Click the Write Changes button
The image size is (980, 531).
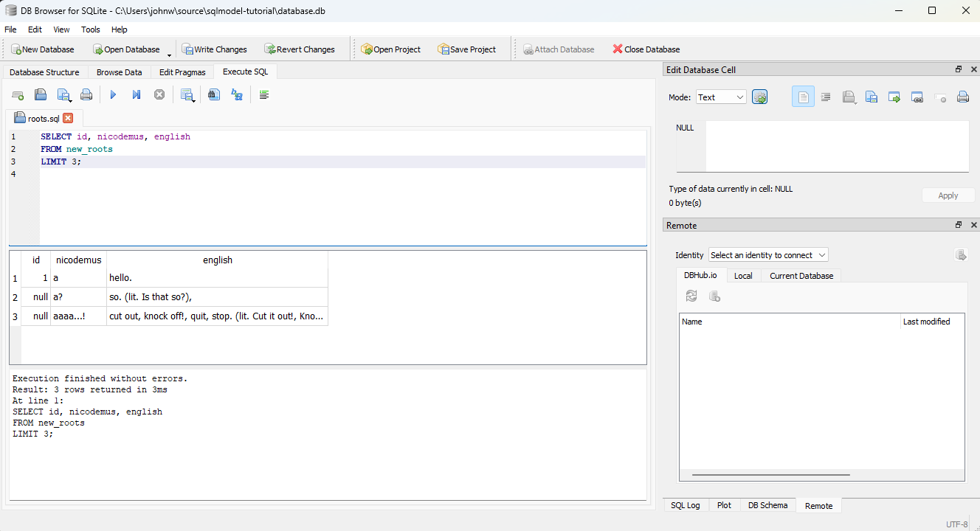[x=215, y=49]
